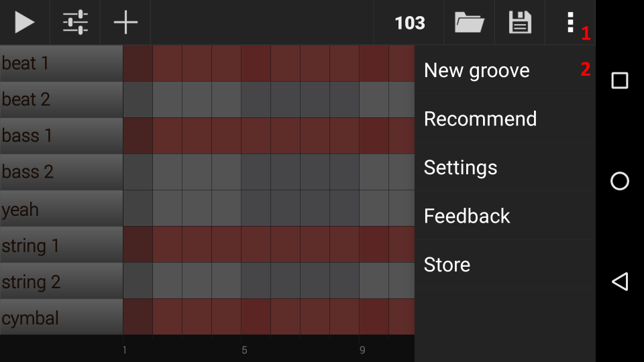This screenshot has width=644, height=362.
Task: Tap the bar 5 timeline marker
Action: (244, 349)
